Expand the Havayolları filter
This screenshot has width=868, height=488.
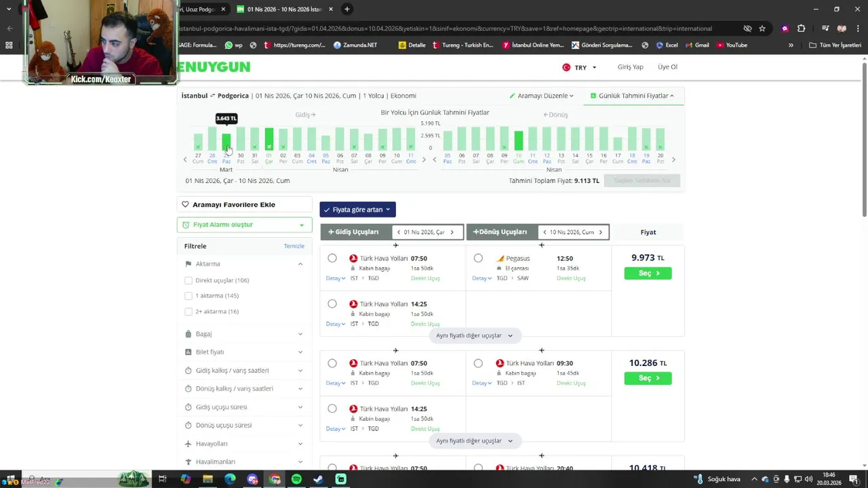pos(244,444)
